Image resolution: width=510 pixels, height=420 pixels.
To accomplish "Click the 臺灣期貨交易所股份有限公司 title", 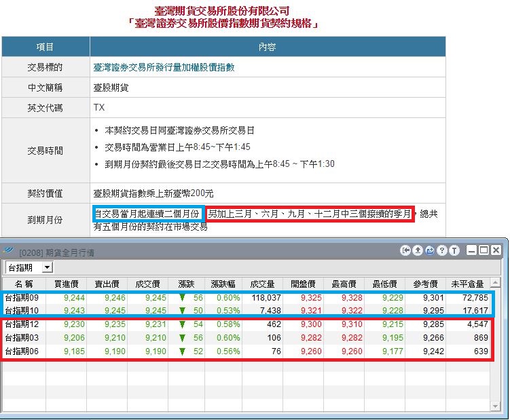I will coord(222,11).
